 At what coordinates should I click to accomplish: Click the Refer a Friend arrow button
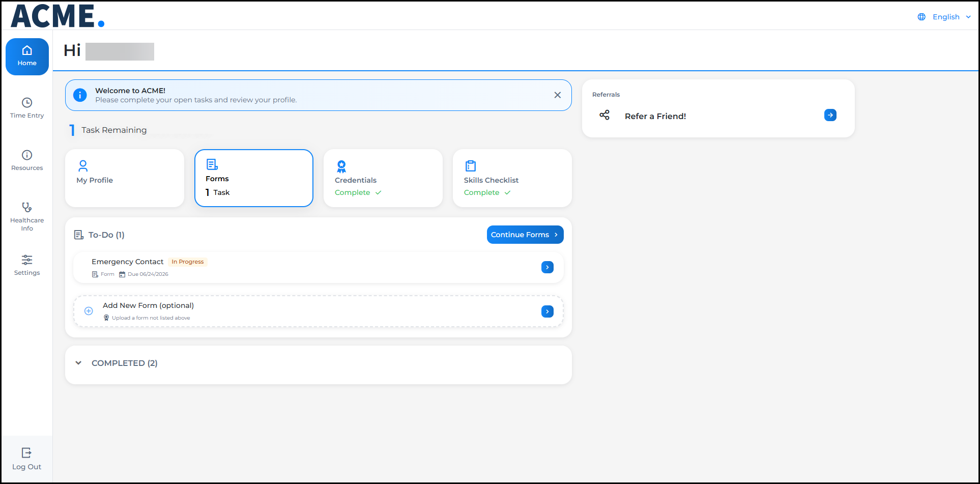(x=830, y=115)
